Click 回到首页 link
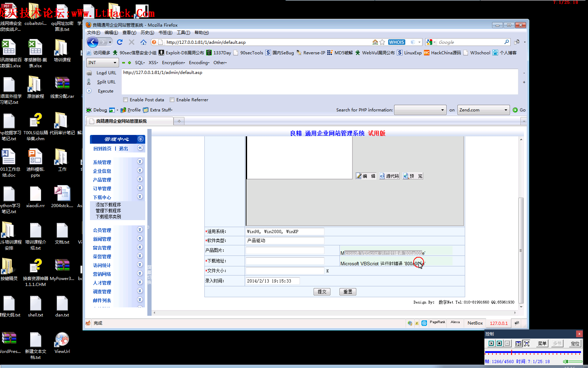This screenshot has width=588, height=368. 103,149
